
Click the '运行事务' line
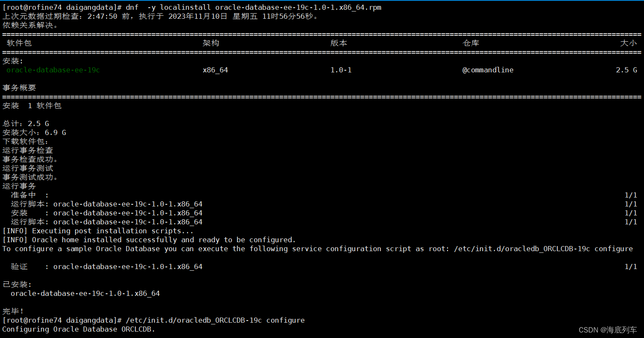coord(19,186)
